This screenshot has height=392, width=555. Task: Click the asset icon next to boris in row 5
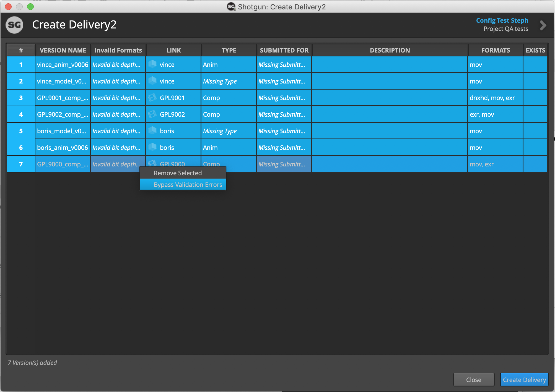152,131
